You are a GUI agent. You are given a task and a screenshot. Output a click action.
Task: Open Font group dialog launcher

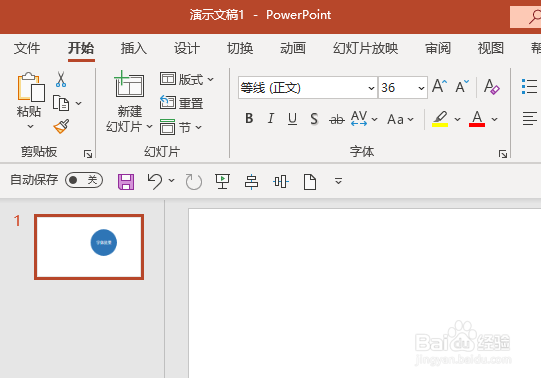click(x=503, y=154)
